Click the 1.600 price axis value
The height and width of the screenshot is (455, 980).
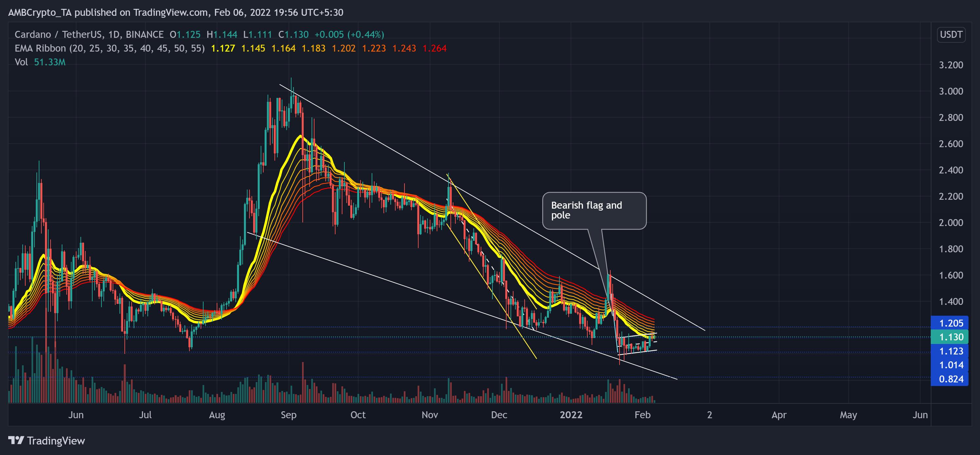pyautogui.click(x=951, y=275)
